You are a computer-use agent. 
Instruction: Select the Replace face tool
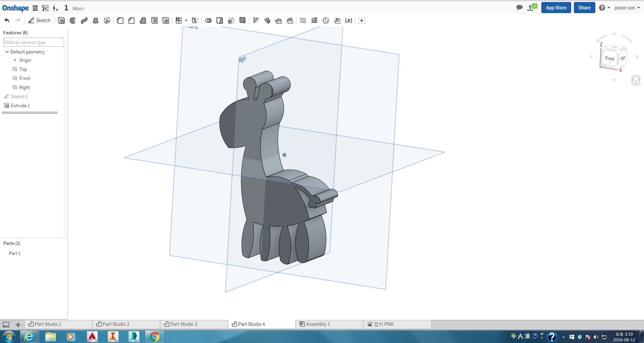(290, 20)
